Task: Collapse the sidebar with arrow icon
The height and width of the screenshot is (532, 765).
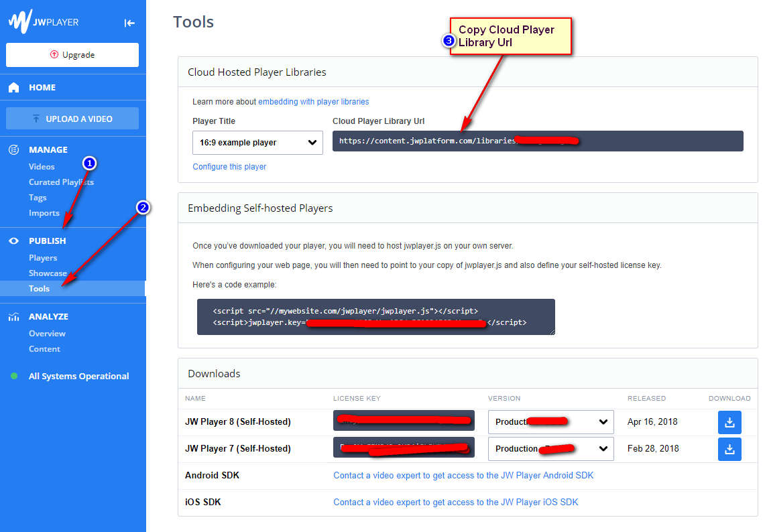Action: click(129, 23)
